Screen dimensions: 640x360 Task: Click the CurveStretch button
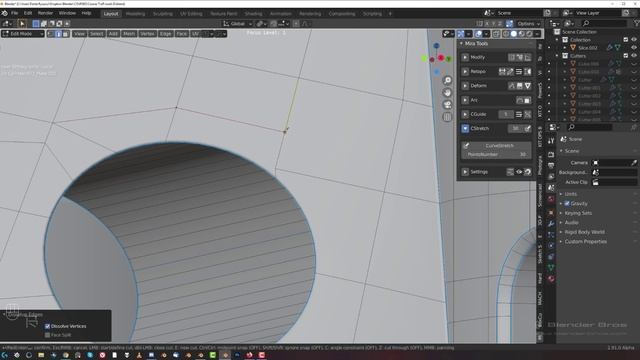[496, 146]
